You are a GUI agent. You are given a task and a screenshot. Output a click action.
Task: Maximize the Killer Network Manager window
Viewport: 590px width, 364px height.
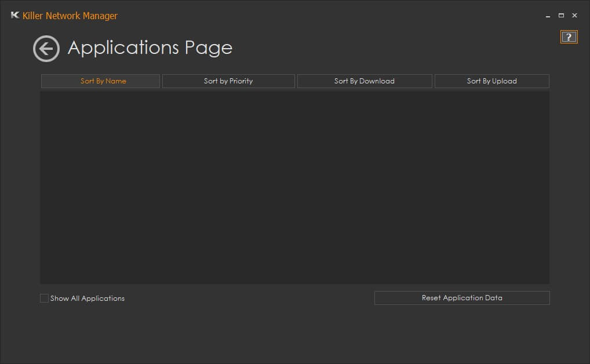[561, 16]
